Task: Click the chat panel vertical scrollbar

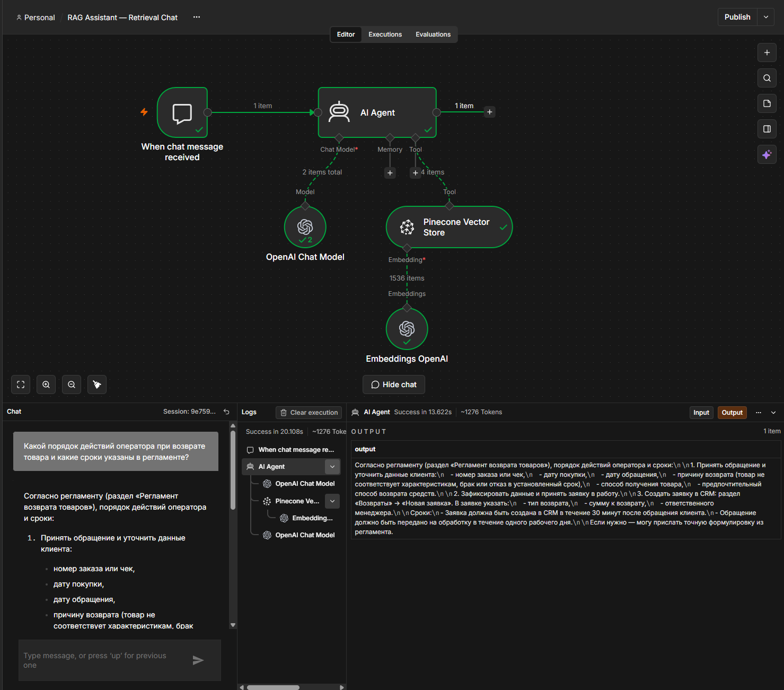Action: [x=233, y=470]
